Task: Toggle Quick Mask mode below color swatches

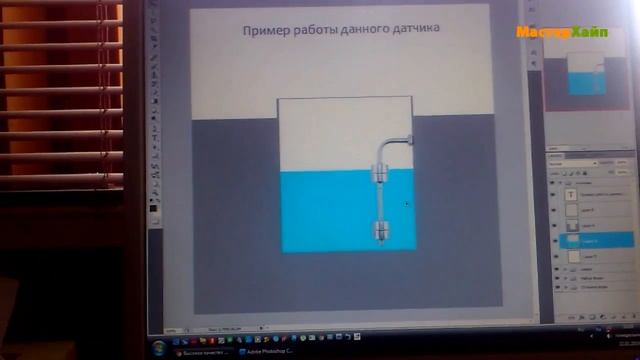Action: pos(155,221)
